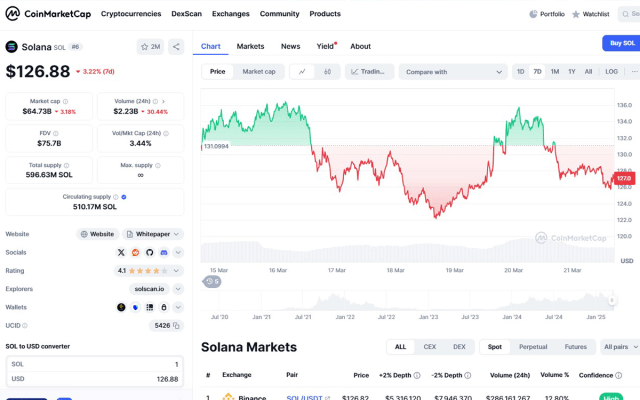Open the Compare with dropdown
This screenshot has height=400, width=640.
click(x=453, y=72)
